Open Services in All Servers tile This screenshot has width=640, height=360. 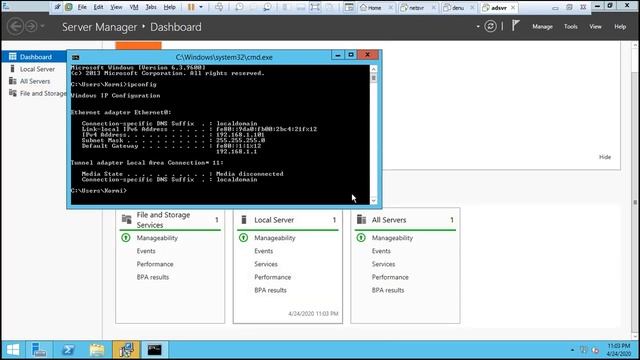[x=383, y=264]
